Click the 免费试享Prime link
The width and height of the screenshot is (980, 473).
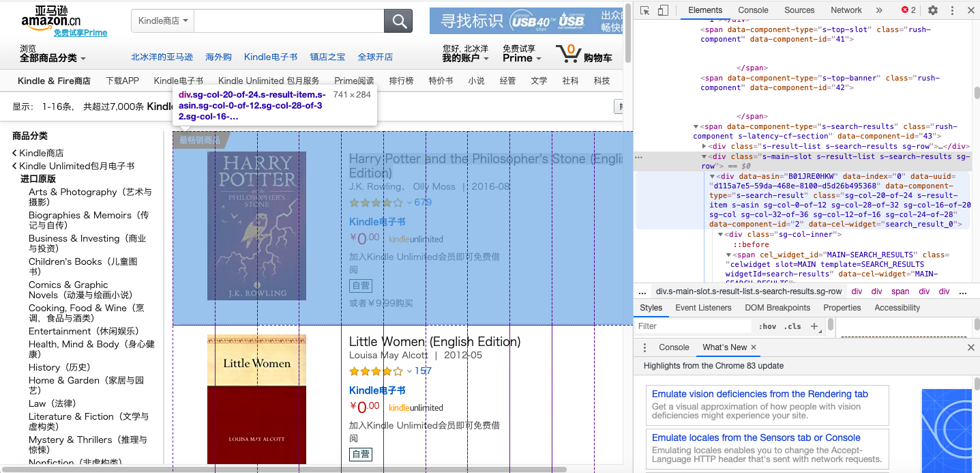pos(80,33)
